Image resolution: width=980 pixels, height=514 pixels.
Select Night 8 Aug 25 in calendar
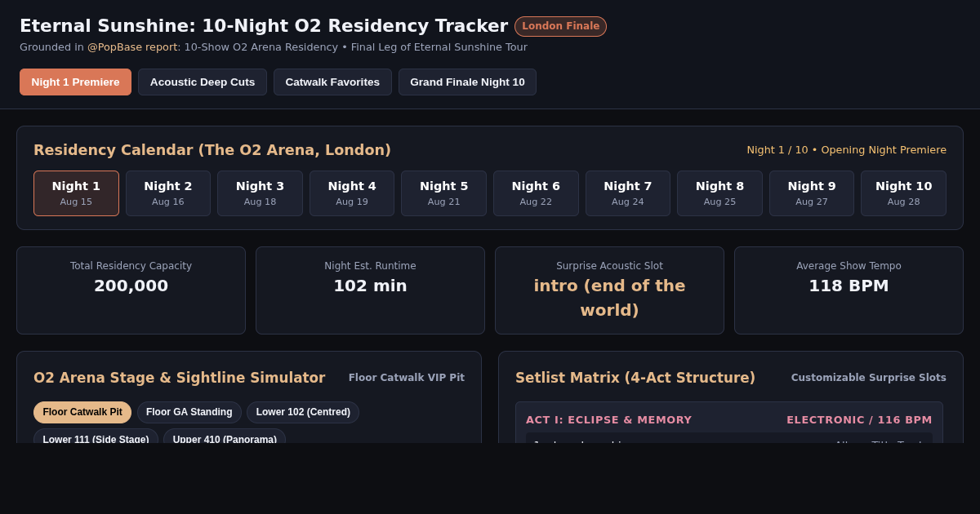(719, 193)
